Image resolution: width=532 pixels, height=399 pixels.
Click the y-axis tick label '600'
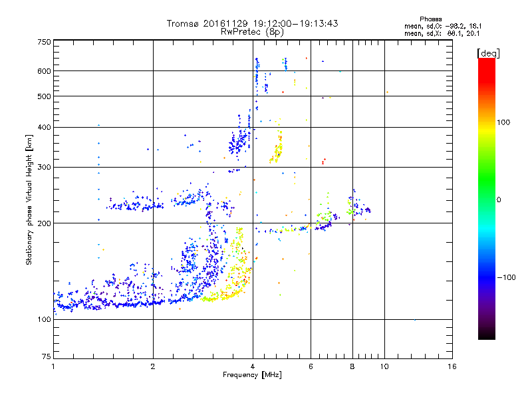[44, 71]
